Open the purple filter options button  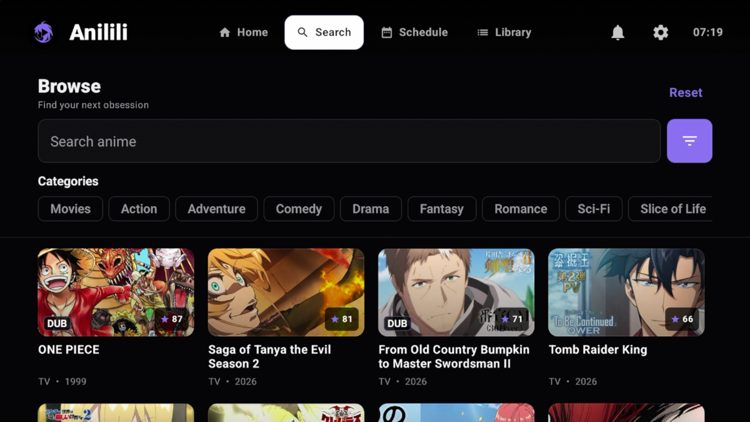(x=689, y=141)
